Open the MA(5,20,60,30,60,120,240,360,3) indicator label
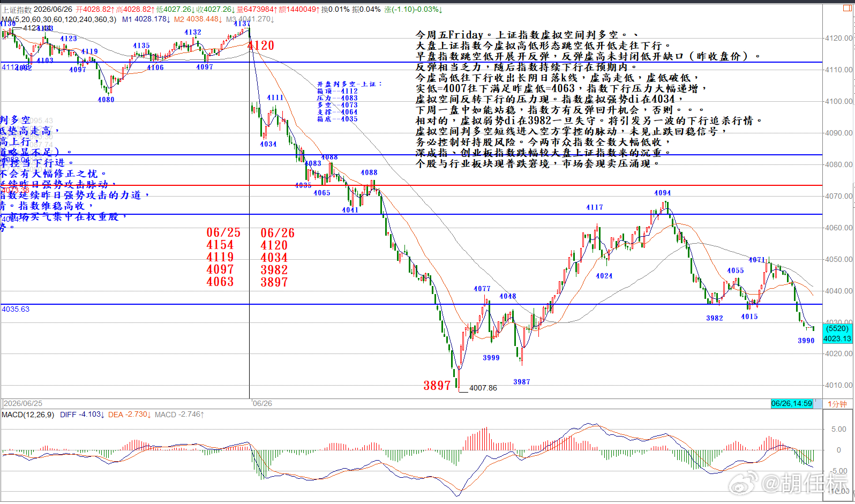Screen dimensions: 855x504 pos(59,19)
